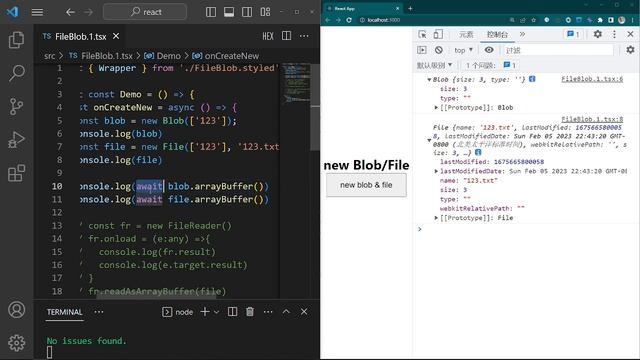Click the src breadcrumb
Screen dimensions: 640x360
pyautogui.click(x=49, y=56)
